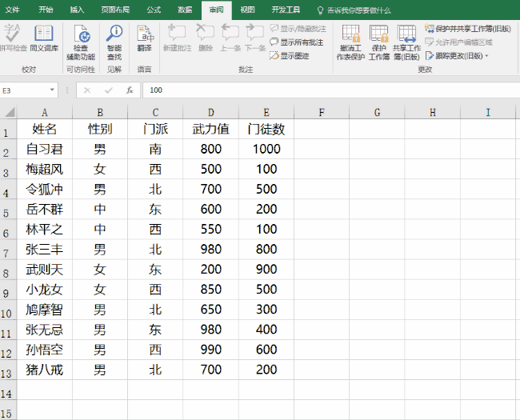Click cell containing 鸠摩智
520x420 pixels.
point(45,310)
